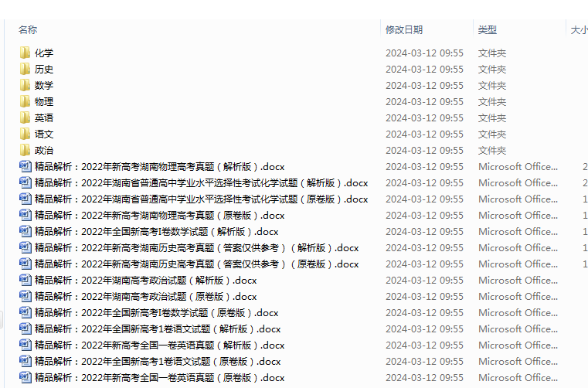This screenshot has width=588, height=388.
Task: Select 湖南历史高考真题 (解析版) file name
Action: [196, 248]
